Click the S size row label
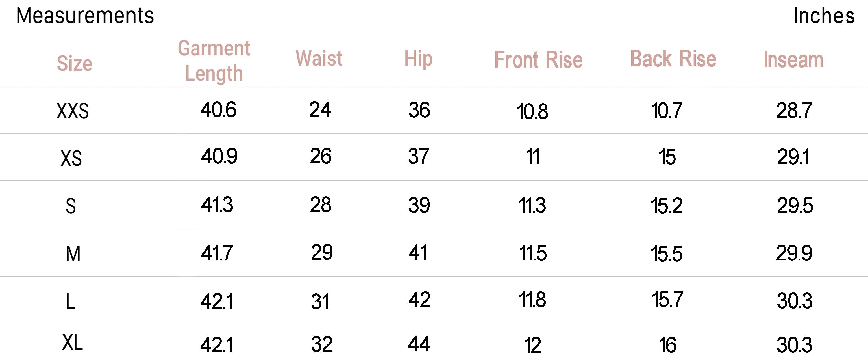Screen dimensions: 868x364 click(x=70, y=206)
